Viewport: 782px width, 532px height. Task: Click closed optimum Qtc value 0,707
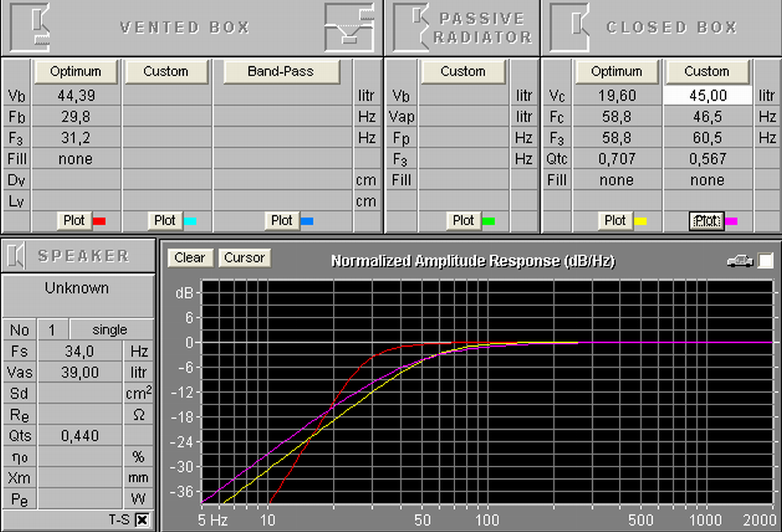pyautogui.click(x=617, y=159)
